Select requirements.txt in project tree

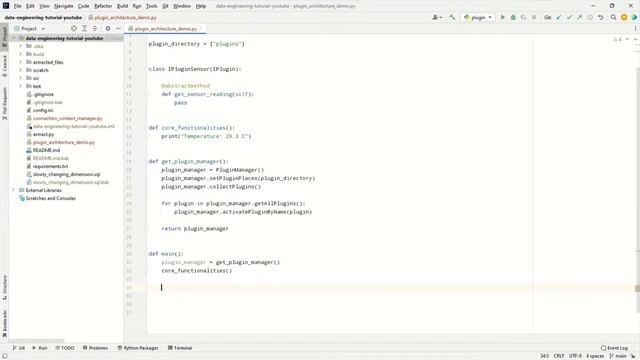tap(50, 166)
